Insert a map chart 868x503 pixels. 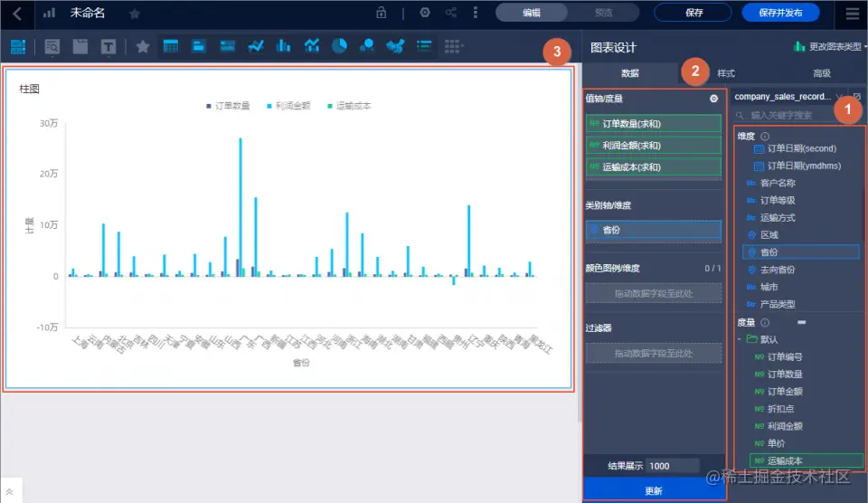coord(395,46)
